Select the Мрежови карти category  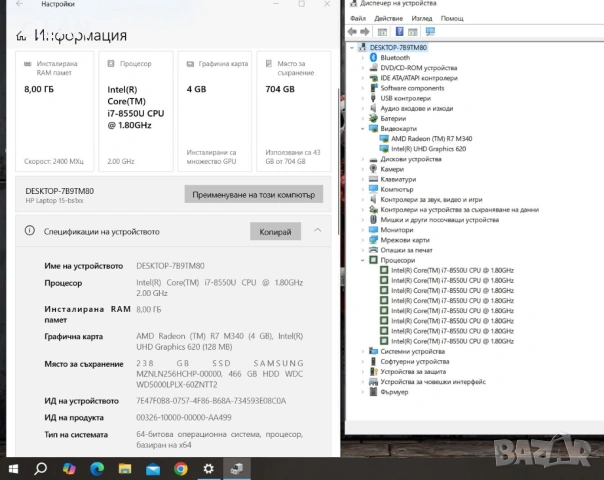(404, 240)
